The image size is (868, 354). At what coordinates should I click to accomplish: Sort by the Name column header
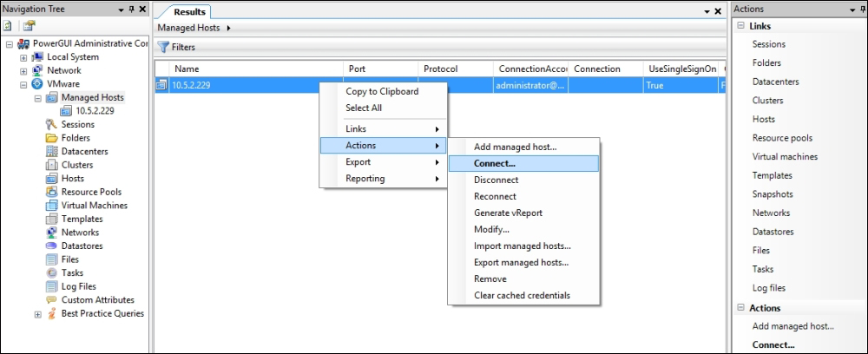click(257, 69)
